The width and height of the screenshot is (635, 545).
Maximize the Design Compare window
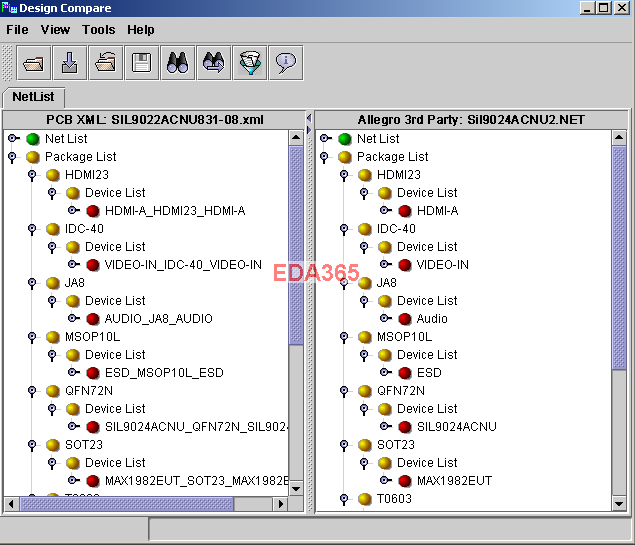(604, 8)
